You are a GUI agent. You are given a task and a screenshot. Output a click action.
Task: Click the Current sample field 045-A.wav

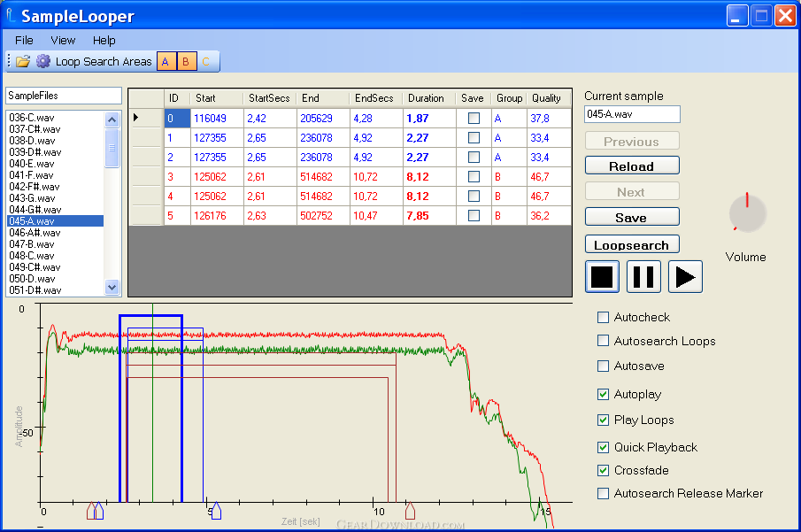click(x=632, y=114)
